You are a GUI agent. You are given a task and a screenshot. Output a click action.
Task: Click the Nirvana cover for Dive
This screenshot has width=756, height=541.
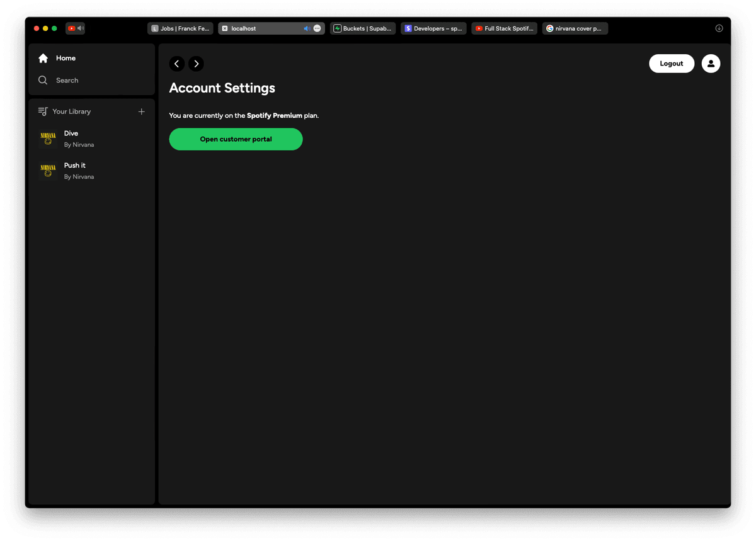click(48, 139)
